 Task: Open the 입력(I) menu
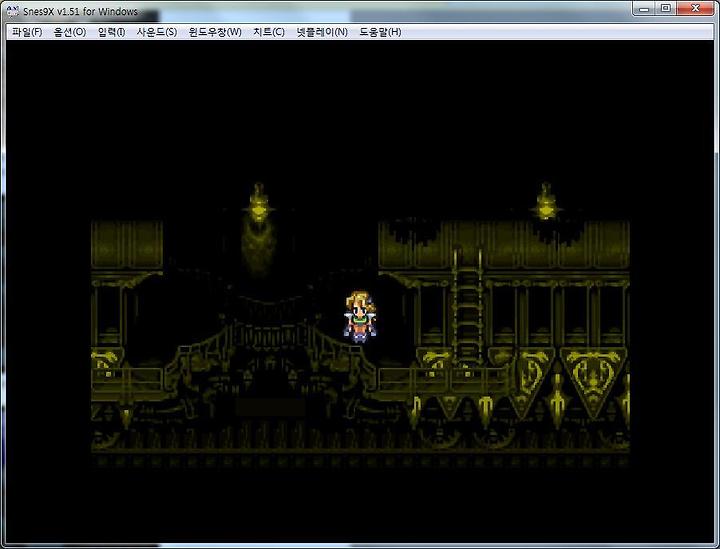(111, 32)
